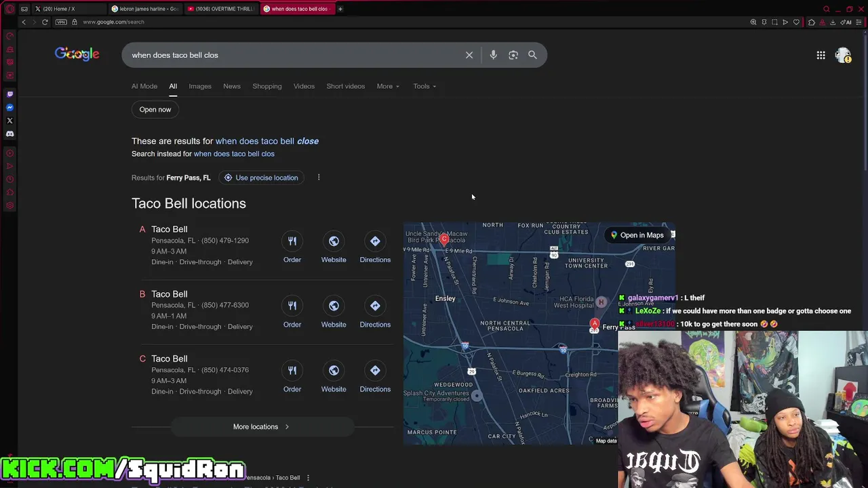The height and width of the screenshot is (488, 868).
Task: Select the Videos search tab
Action: [304, 86]
